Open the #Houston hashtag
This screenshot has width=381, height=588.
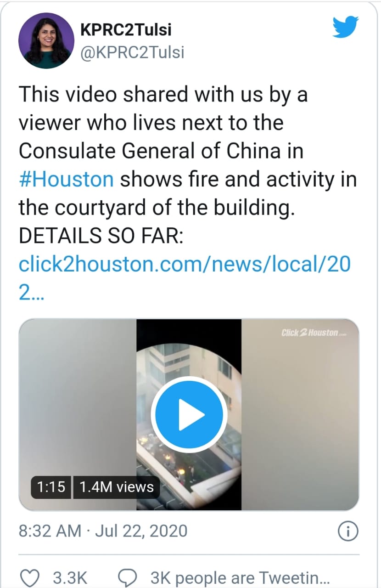(x=66, y=179)
